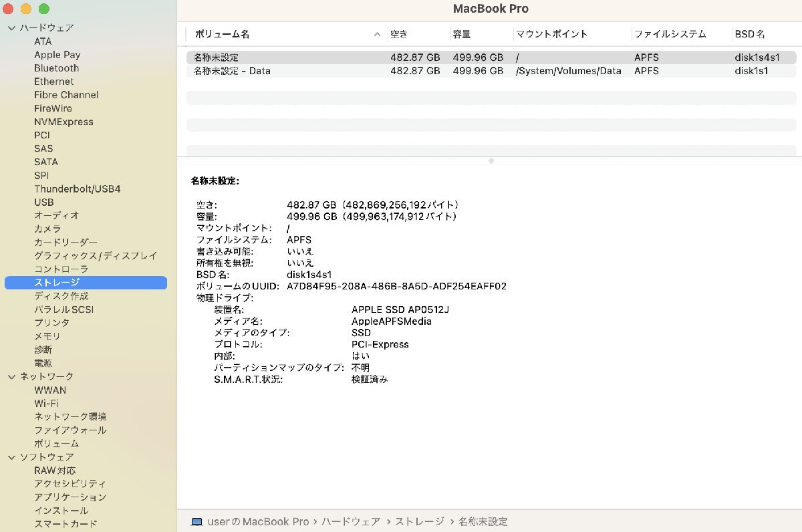The width and height of the screenshot is (802, 532).
Task: Click the laptop icon in path bar
Action: point(196,521)
